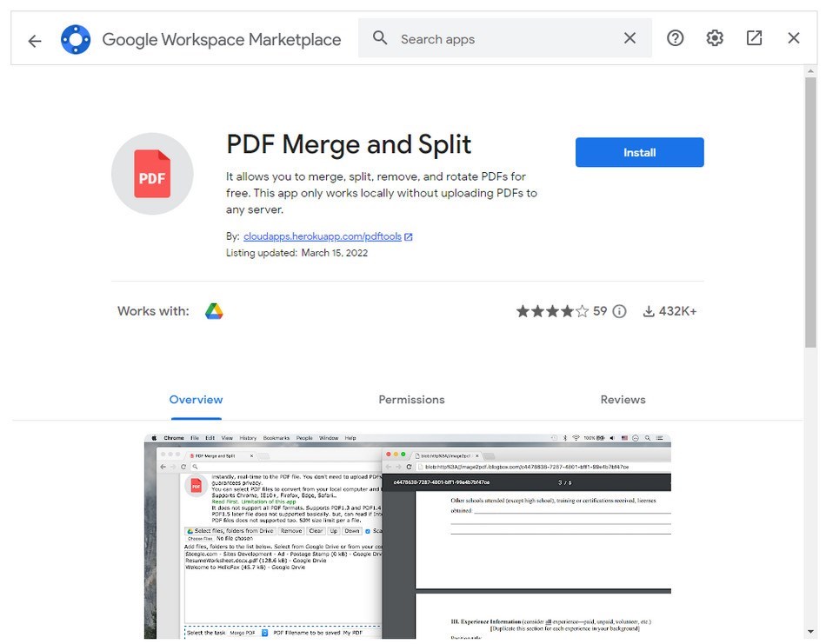Click the back arrow to return
826x644 pixels.
pyautogui.click(x=34, y=39)
